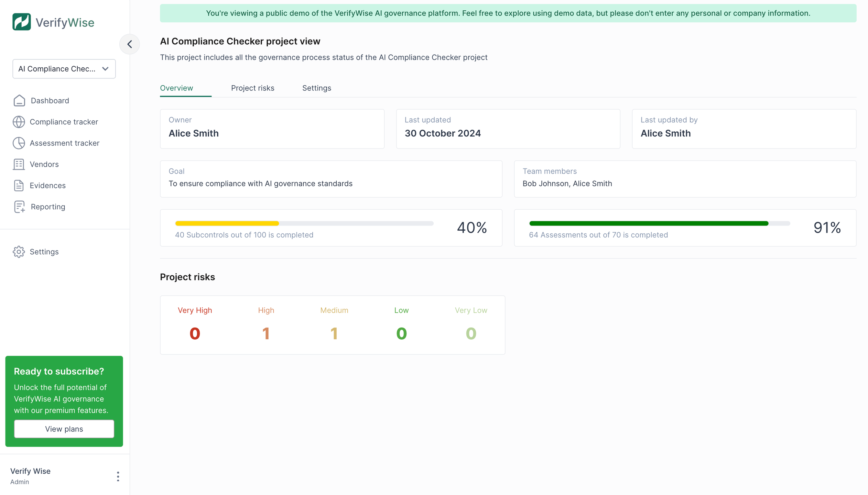Viewport: 868px width, 495px height.
Task: Open the AI Compliance Checker project dropdown
Action: pos(57,69)
